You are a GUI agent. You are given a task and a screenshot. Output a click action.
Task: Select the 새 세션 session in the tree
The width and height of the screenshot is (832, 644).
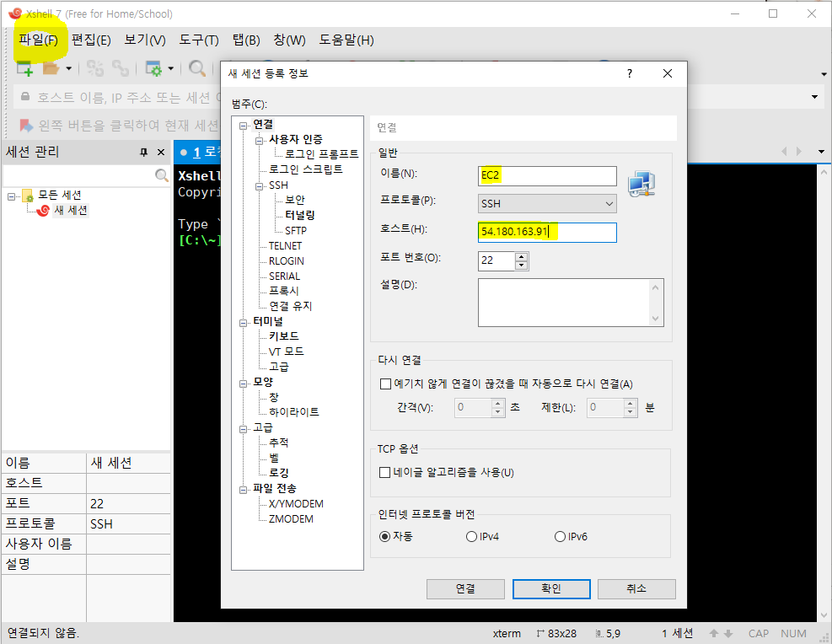(71, 210)
